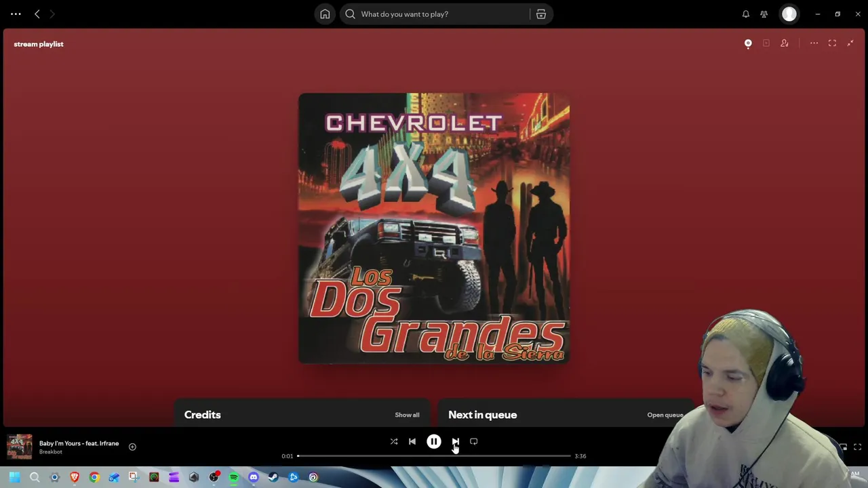Open the Credits card heading

coord(203,415)
